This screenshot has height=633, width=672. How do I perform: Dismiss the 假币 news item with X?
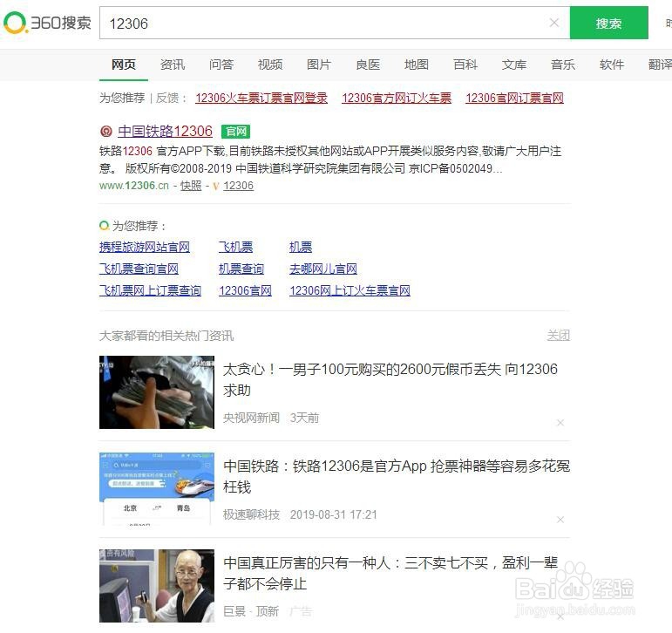coord(560,423)
